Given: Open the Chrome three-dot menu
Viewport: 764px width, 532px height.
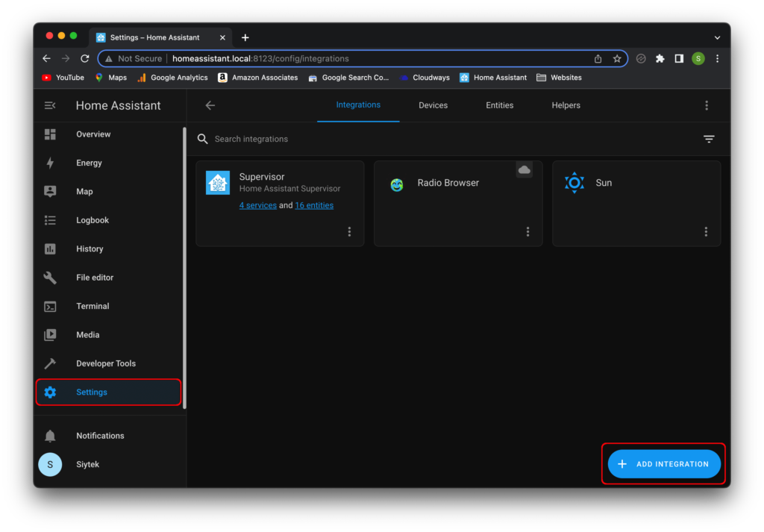Looking at the screenshot, I should 717,58.
